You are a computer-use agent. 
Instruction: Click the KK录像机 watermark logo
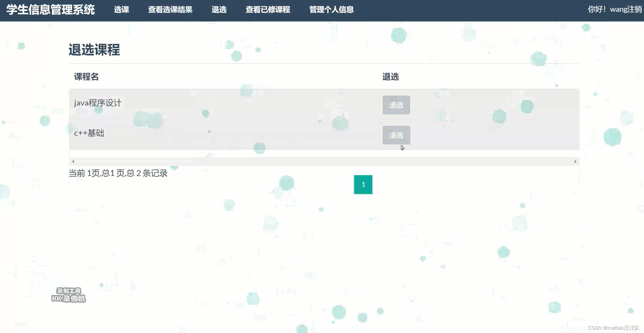(68, 295)
